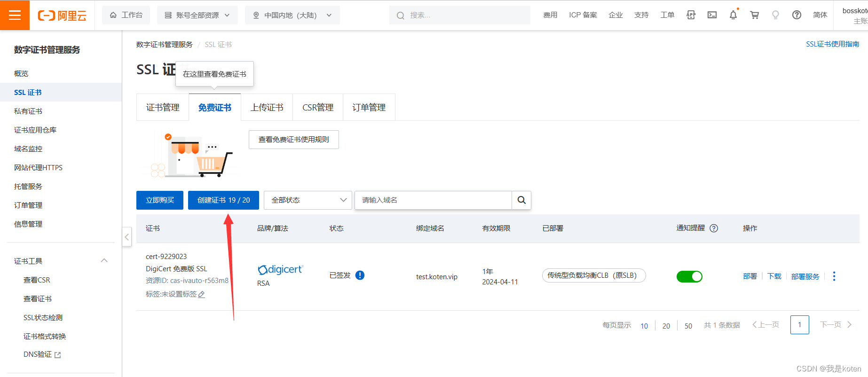This screenshot has width=868, height=377.
Task: Click the Alibaba Cloud logo
Action: [x=62, y=16]
